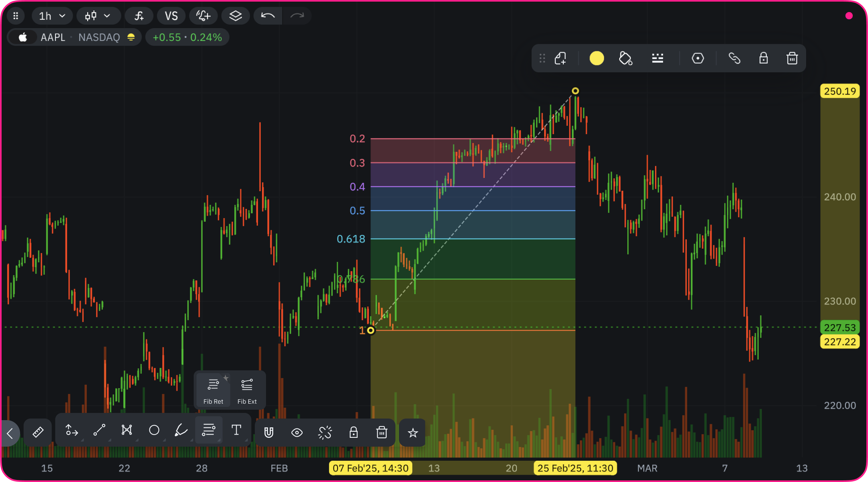Toggle drawings visibility with eye icon
This screenshot has width=868, height=482.
(x=297, y=433)
